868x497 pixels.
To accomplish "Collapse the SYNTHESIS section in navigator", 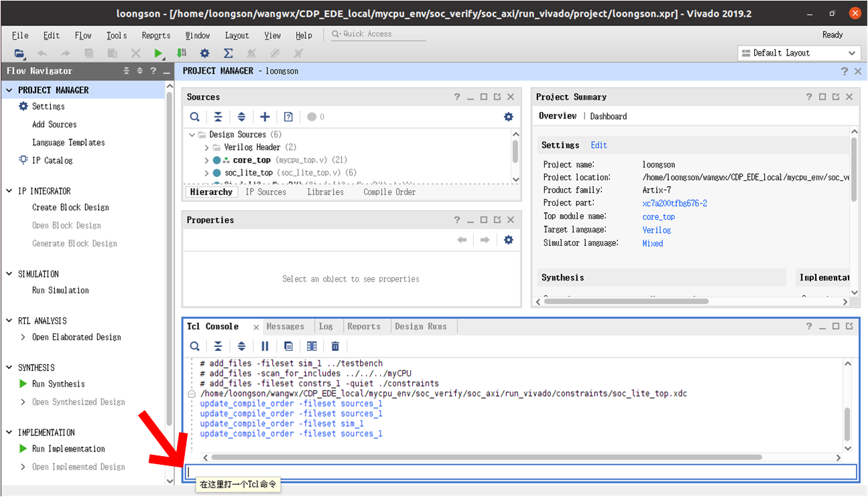I will (x=9, y=368).
